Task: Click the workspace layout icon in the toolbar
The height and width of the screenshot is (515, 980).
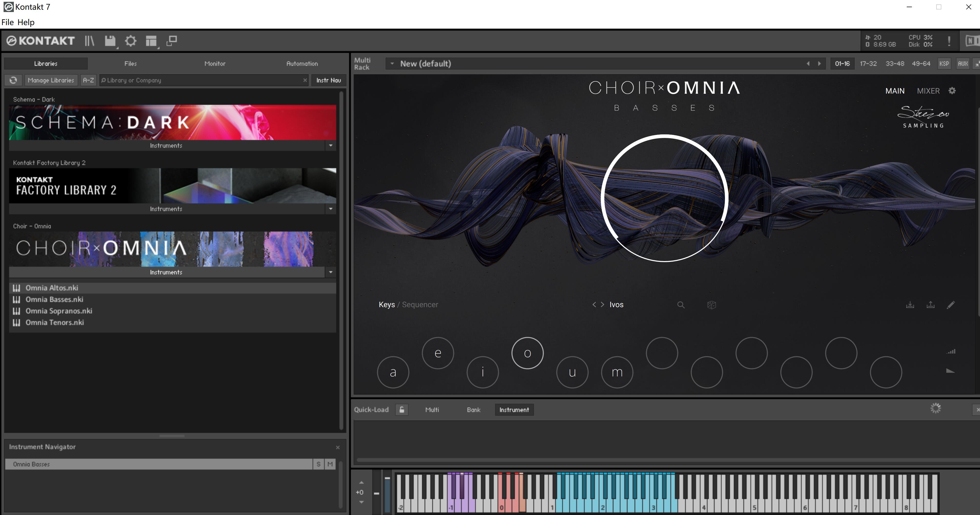Action: tap(151, 41)
